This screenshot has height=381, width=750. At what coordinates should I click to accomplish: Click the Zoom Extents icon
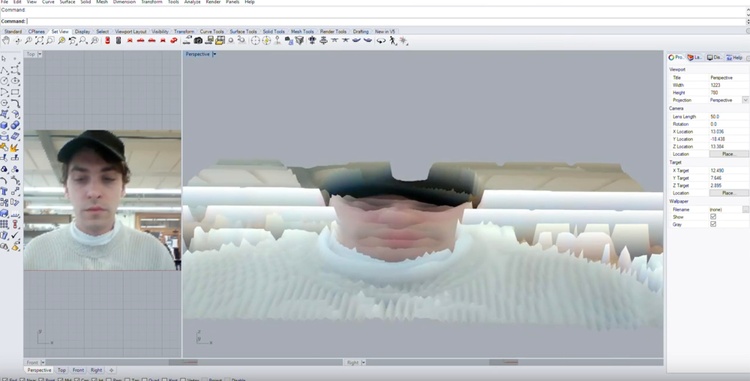[x=39, y=41]
